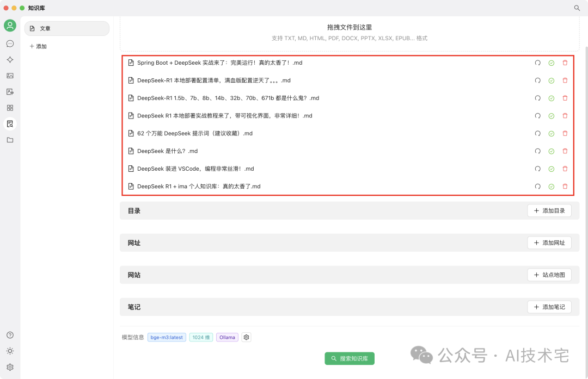The height and width of the screenshot is (379, 588).
Task: Open the settings gear in sidebar
Action: (10, 367)
